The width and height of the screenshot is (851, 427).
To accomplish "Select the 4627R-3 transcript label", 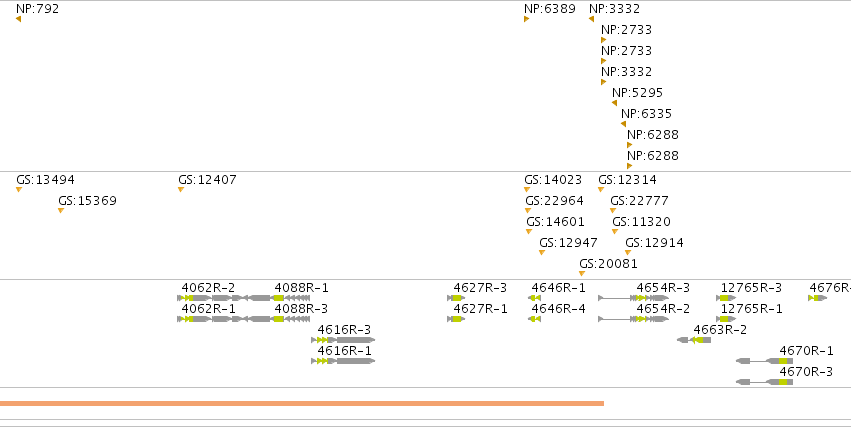I will 480,288.
